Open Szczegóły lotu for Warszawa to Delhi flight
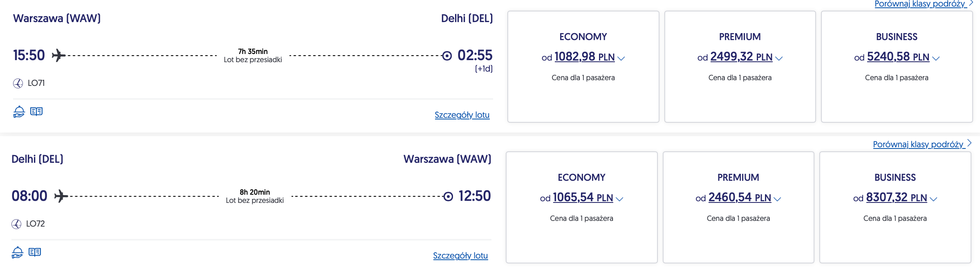This screenshot has width=980, height=272. click(x=462, y=115)
